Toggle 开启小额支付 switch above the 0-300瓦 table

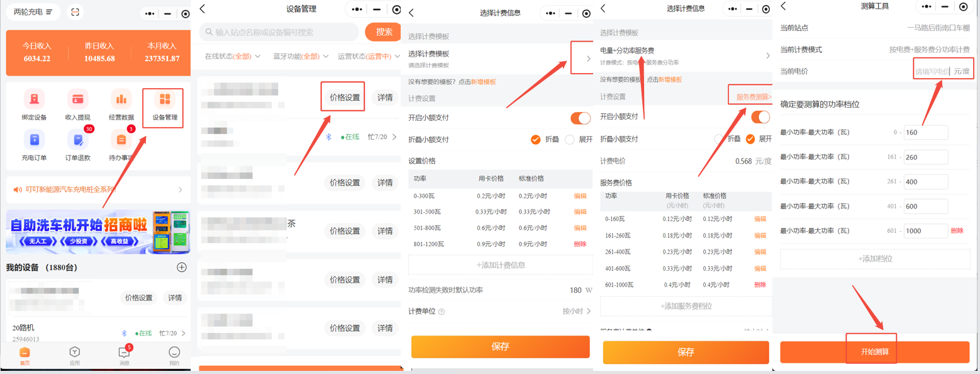point(580,118)
